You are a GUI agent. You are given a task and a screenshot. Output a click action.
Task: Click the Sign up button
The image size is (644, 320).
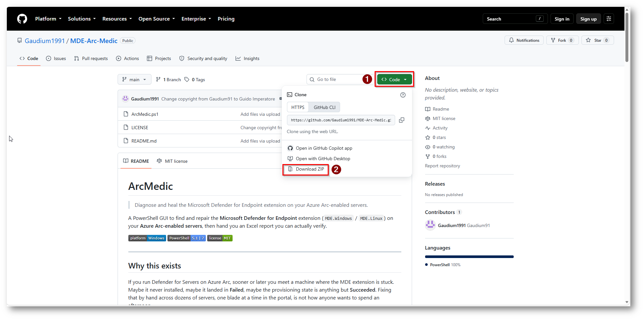click(588, 19)
